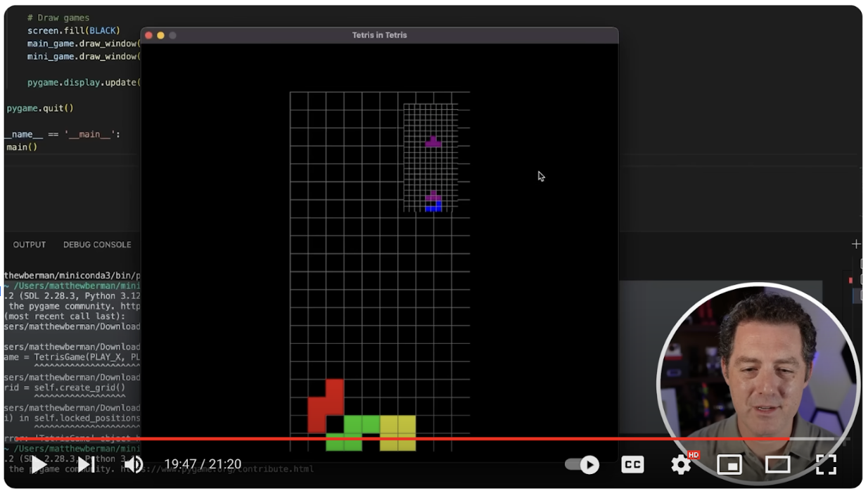The height and width of the screenshot is (498, 868).
Task: Click the 'pygame.display.update(' code line
Action: tap(84, 82)
